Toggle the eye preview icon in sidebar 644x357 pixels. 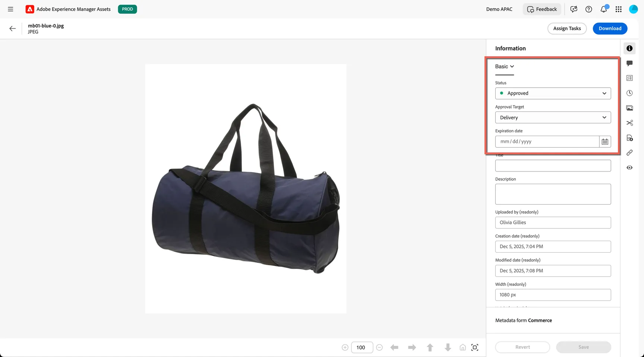[x=629, y=167]
